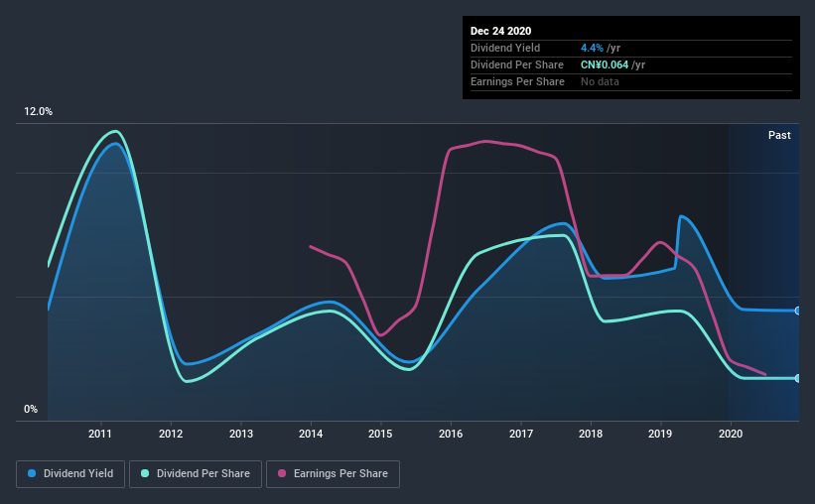Viewport: 815px width, 504px height.
Task: Click the teal Dividend Per Share legend dot
Action: (145, 473)
